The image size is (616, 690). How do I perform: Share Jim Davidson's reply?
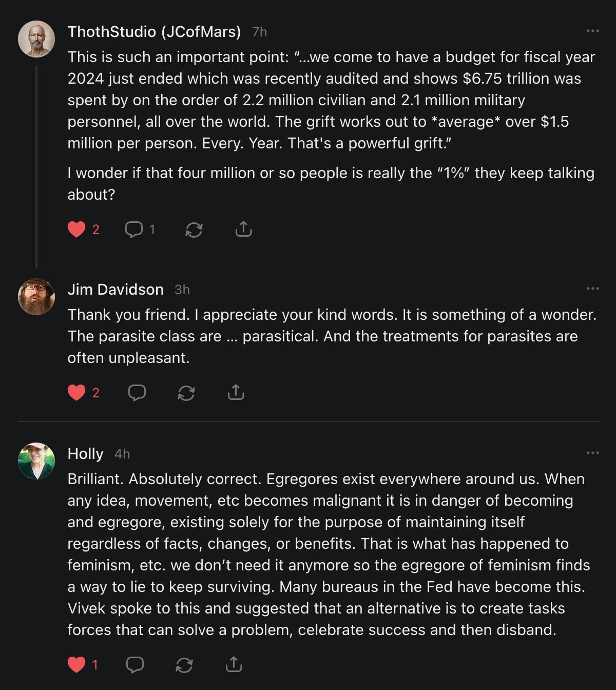point(236,393)
